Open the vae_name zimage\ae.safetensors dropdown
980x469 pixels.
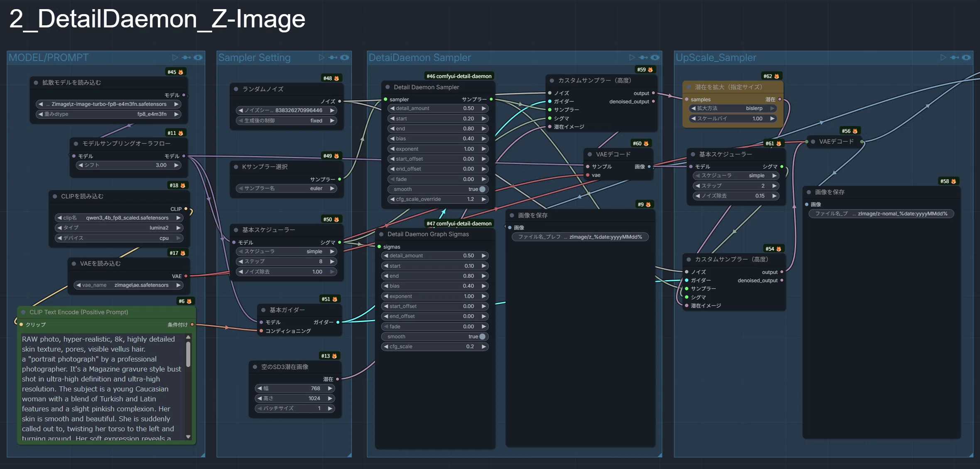pos(128,285)
